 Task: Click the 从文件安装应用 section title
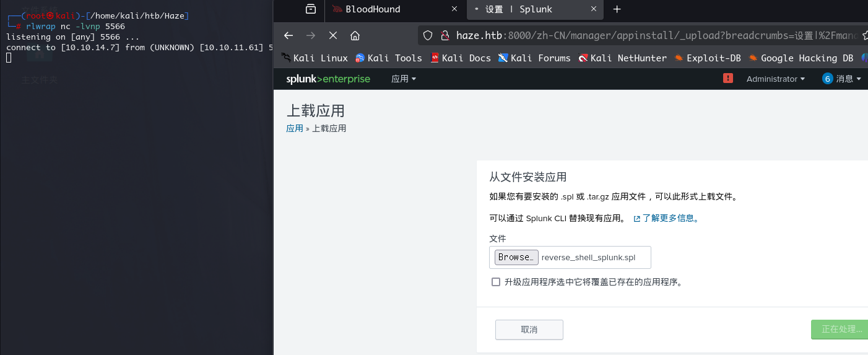click(528, 177)
